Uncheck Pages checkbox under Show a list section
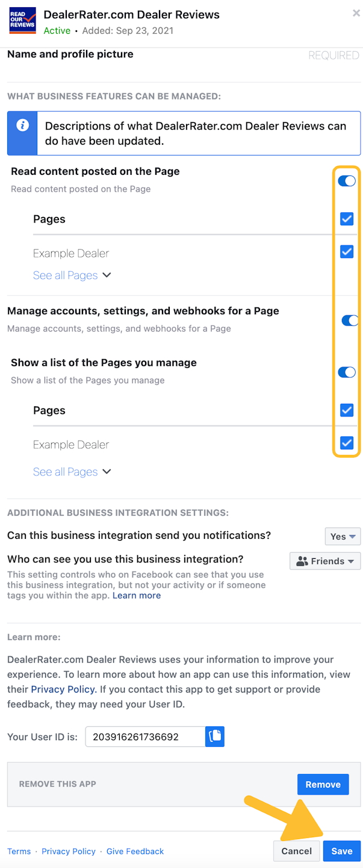 pos(347,410)
